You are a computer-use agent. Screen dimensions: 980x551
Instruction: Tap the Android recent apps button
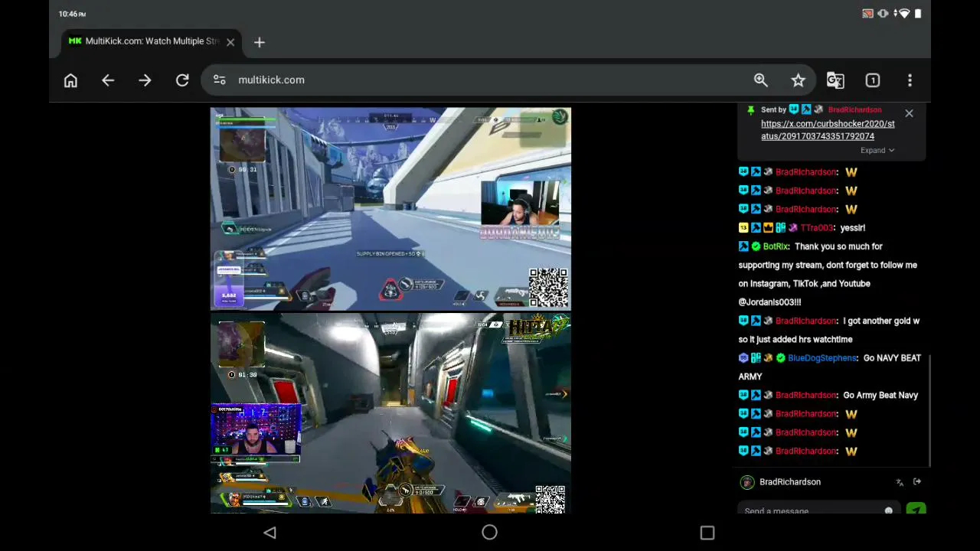pos(707,533)
